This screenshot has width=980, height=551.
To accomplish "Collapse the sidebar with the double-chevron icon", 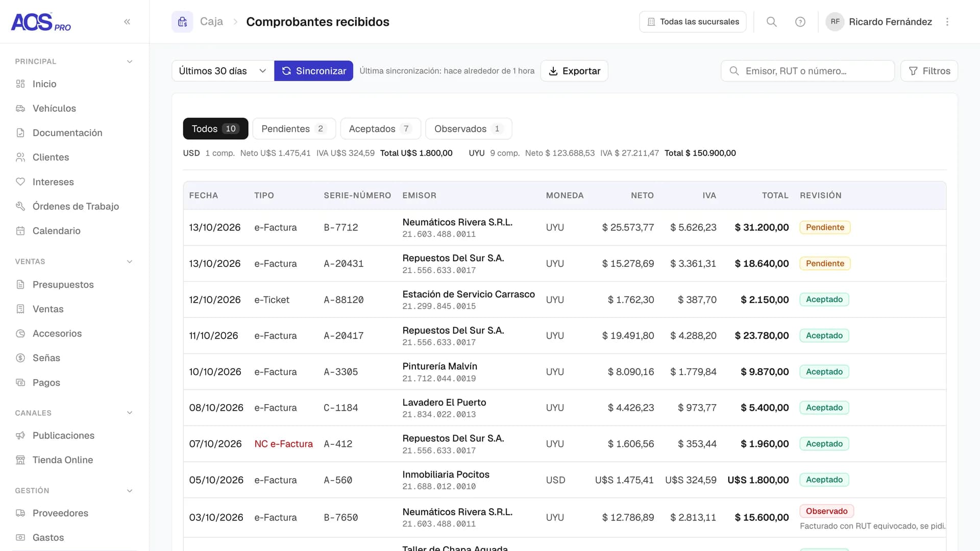I will (x=127, y=21).
